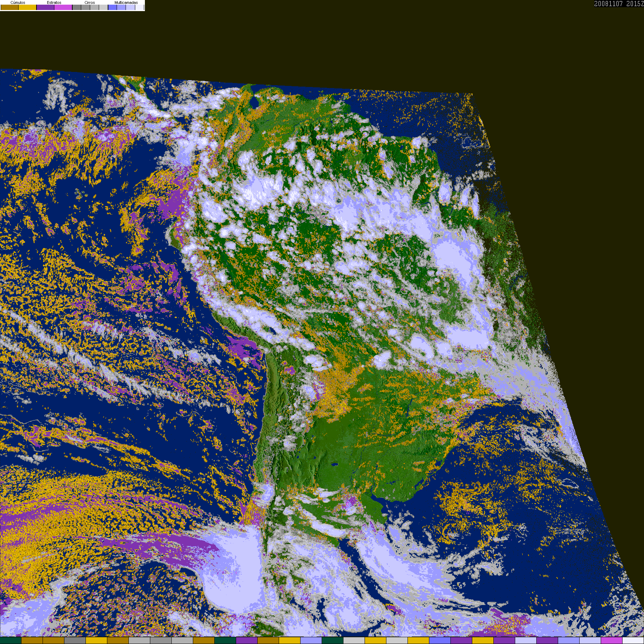Click the dark brown Cúmulos legend swatch

pos(10,7)
